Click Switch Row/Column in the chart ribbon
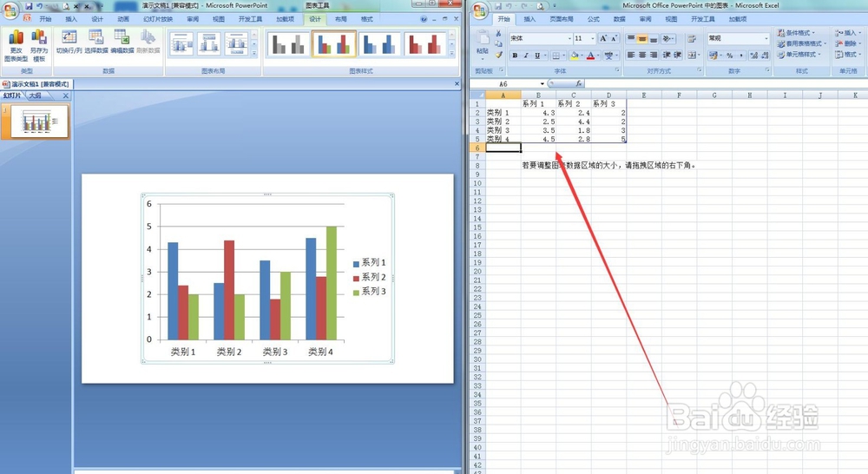 [x=69, y=42]
